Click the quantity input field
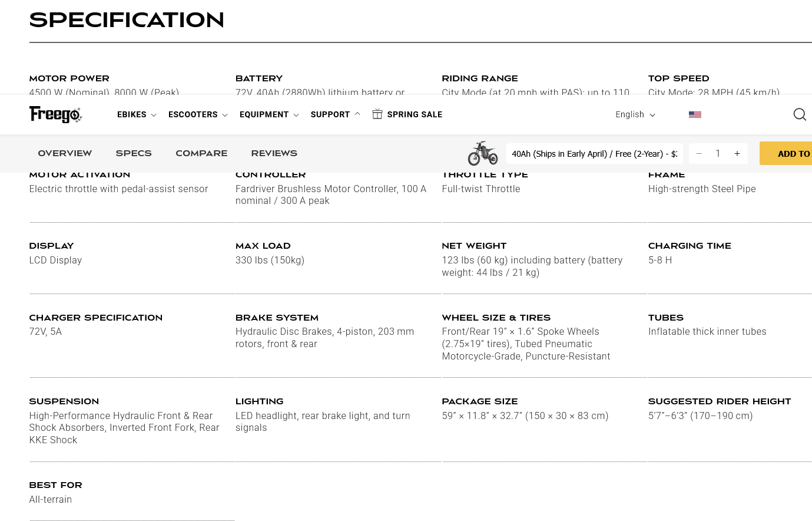The width and height of the screenshot is (812, 521). tap(718, 154)
